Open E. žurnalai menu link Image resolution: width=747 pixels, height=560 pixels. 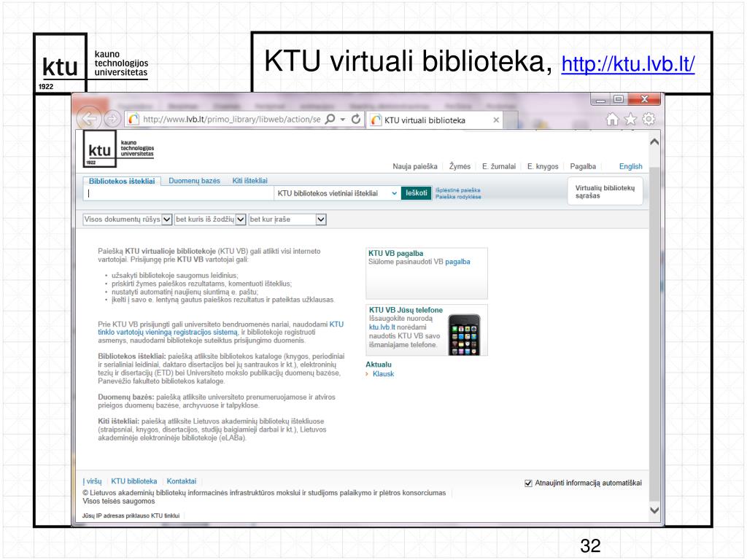point(499,166)
